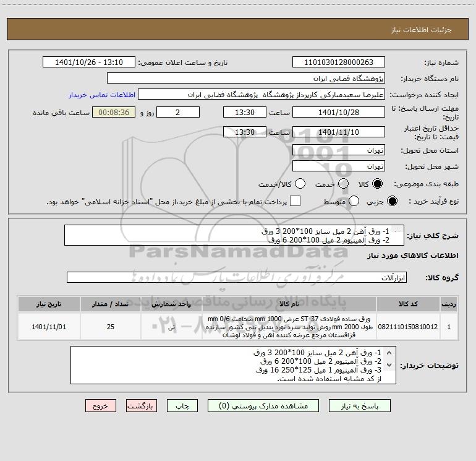The width and height of the screenshot is (476, 461).
Task: Click the remaining days field showing 2
Action: click(178, 113)
